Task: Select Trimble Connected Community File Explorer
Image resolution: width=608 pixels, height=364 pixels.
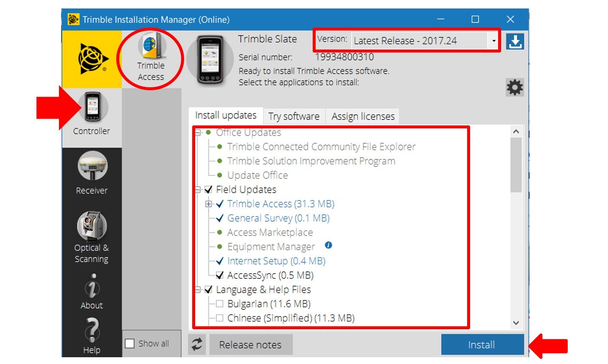Action: click(321, 147)
